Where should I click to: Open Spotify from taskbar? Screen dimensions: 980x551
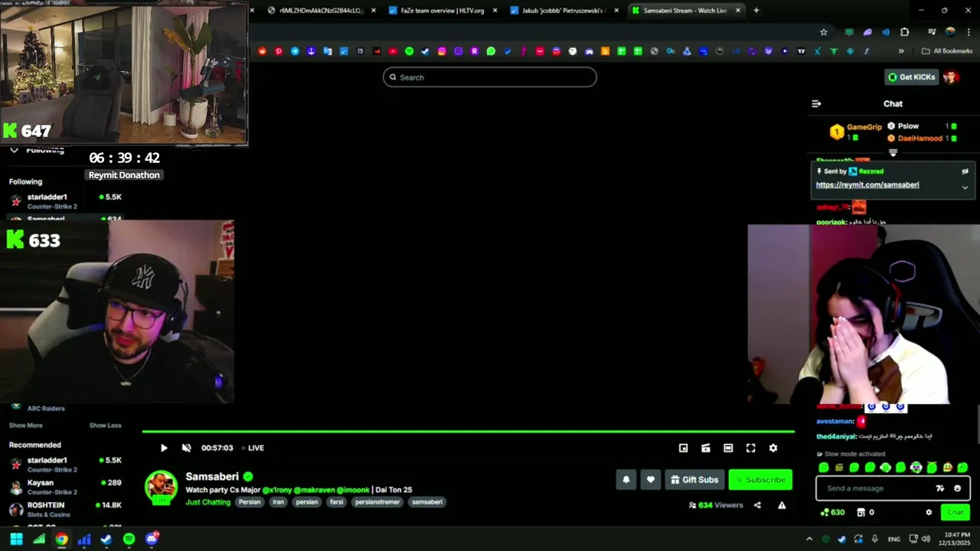[129, 539]
